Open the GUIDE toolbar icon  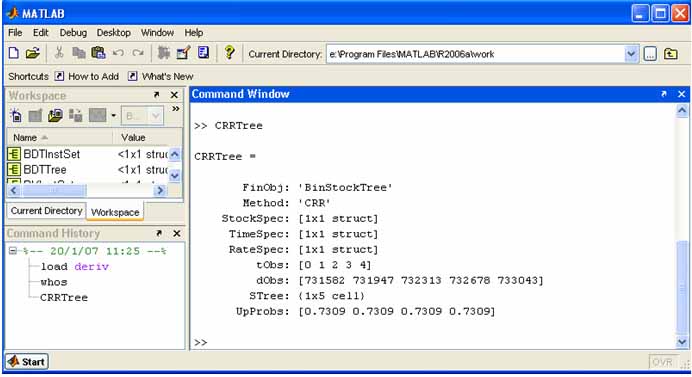click(183, 53)
